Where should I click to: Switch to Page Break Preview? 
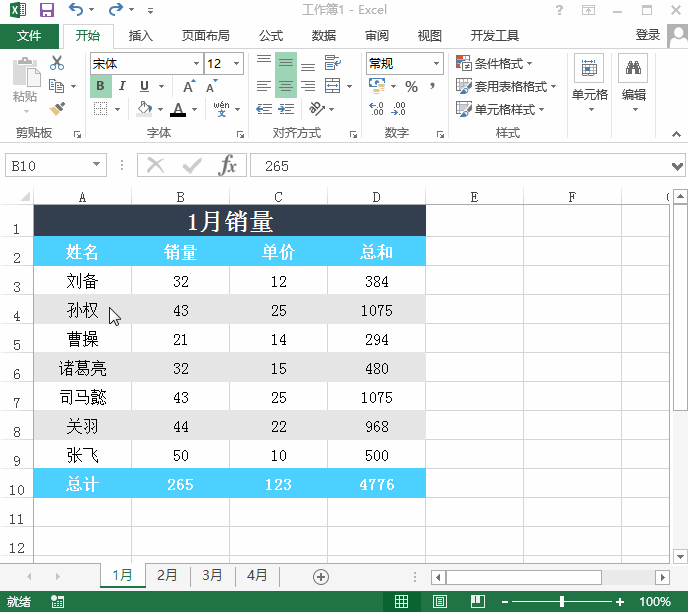(478, 601)
